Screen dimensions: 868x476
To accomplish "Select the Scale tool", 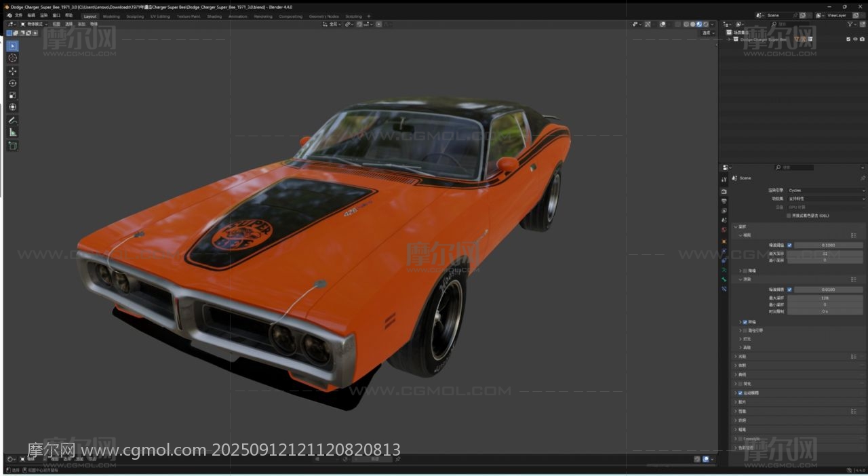I will click(x=12, y=95).
